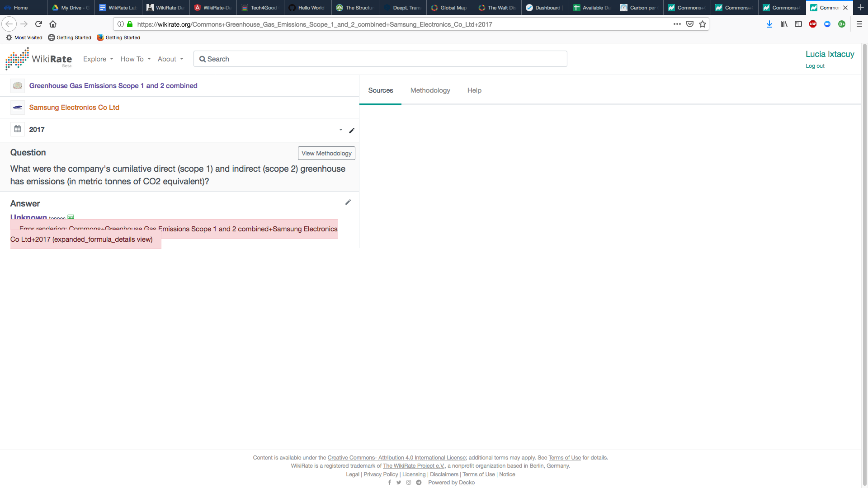
Task: Open the Twitter icon in footer
Action: click(399, 483)
